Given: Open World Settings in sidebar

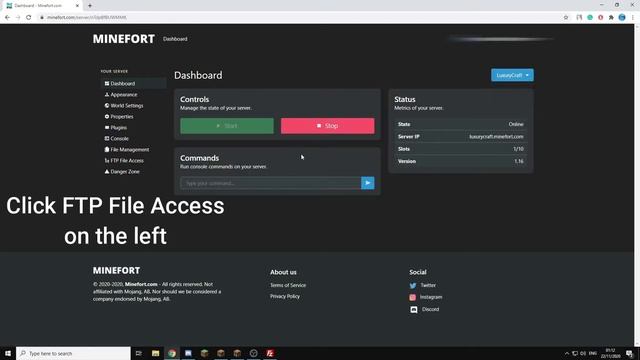Looking at the screenshot, I should pyautogui.click(x=124, y=106).
